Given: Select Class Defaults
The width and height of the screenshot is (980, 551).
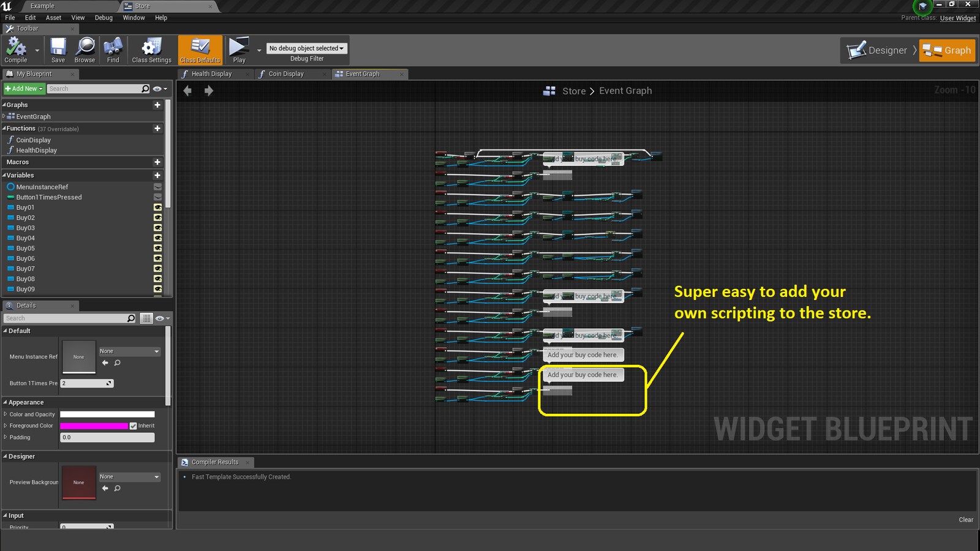Looking at the screenshot, I should [200, 49].
